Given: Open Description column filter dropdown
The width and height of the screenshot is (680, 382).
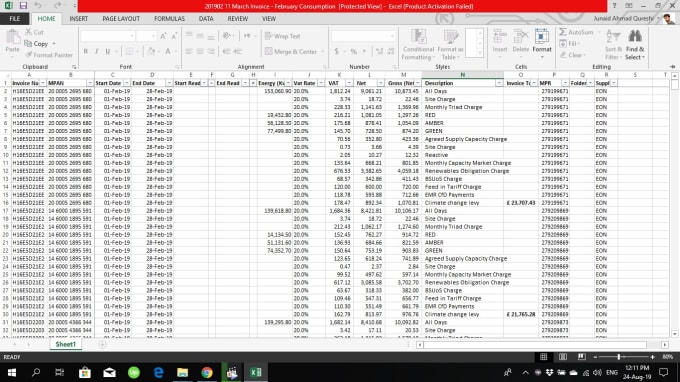Looking at the screenshot, I should pos(499,83).
